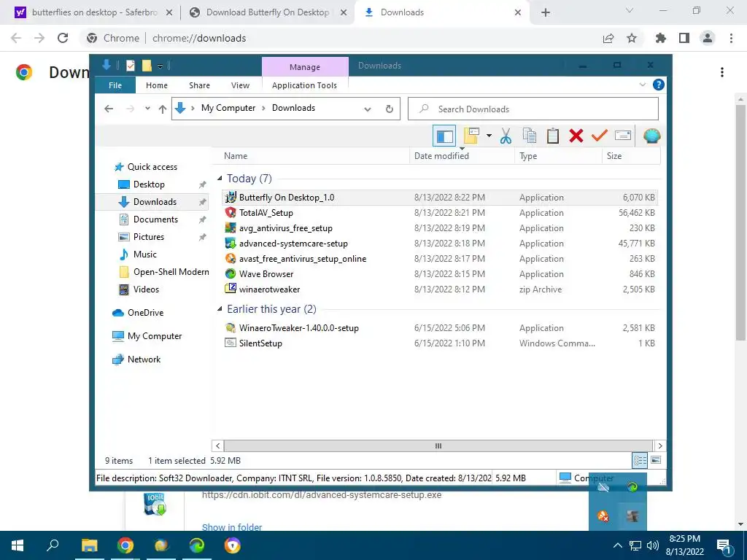
Task: Click Explorer back arrow
Action: pyautogui.click(x=109, y=109)
